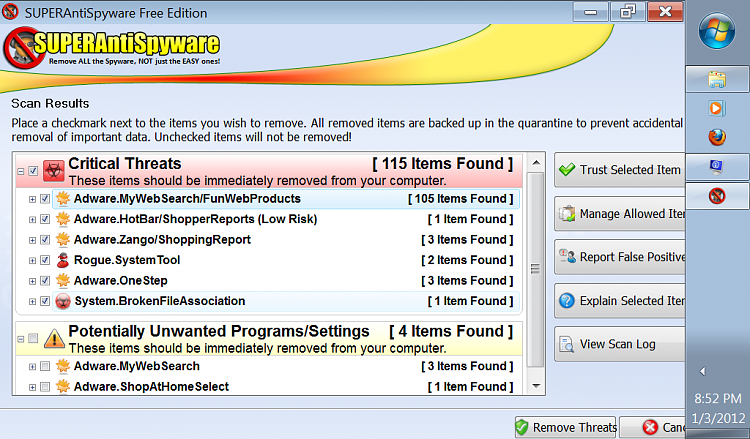The image size is (750, 439).
Task: Show hidden tray icons arrow
Action: [x=703, y=371]
